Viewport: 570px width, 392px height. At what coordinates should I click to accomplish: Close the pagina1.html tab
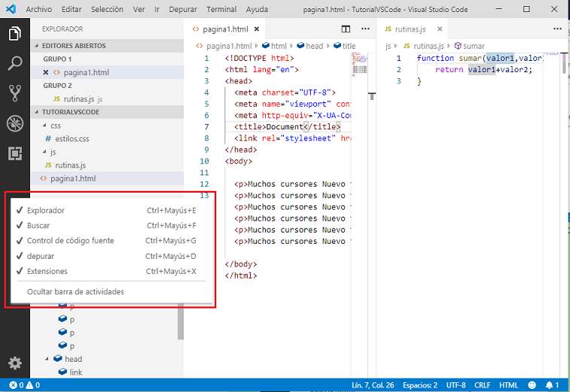[x=257, y=29]
